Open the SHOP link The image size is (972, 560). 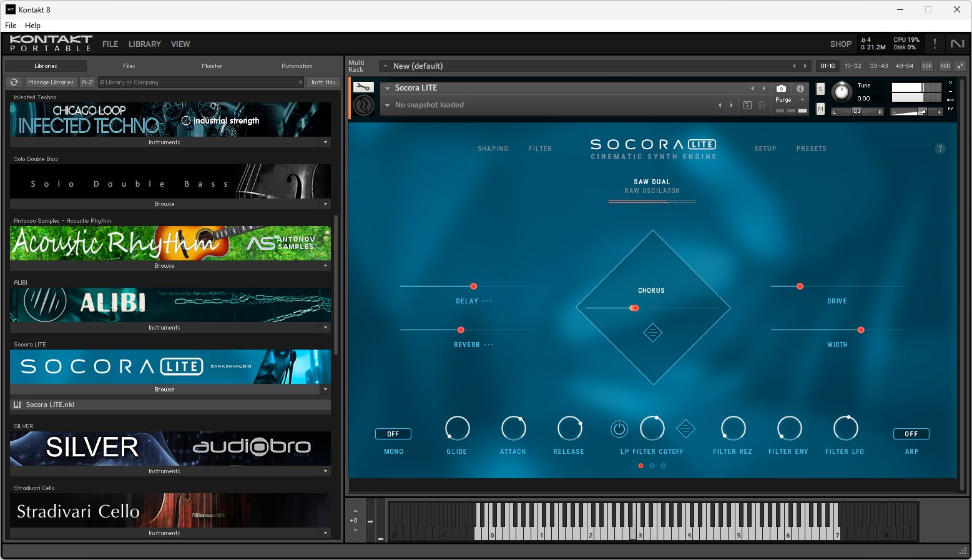(841, 44)
